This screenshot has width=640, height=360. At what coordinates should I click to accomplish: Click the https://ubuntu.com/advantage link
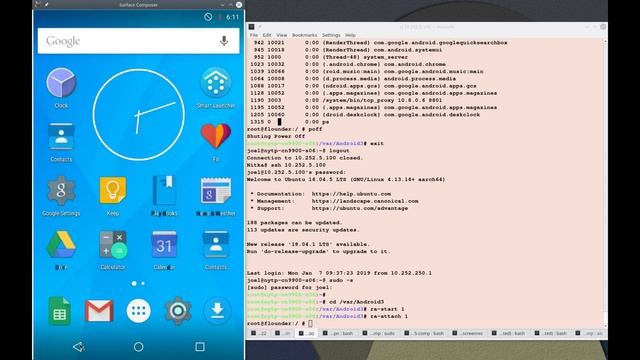360,208
